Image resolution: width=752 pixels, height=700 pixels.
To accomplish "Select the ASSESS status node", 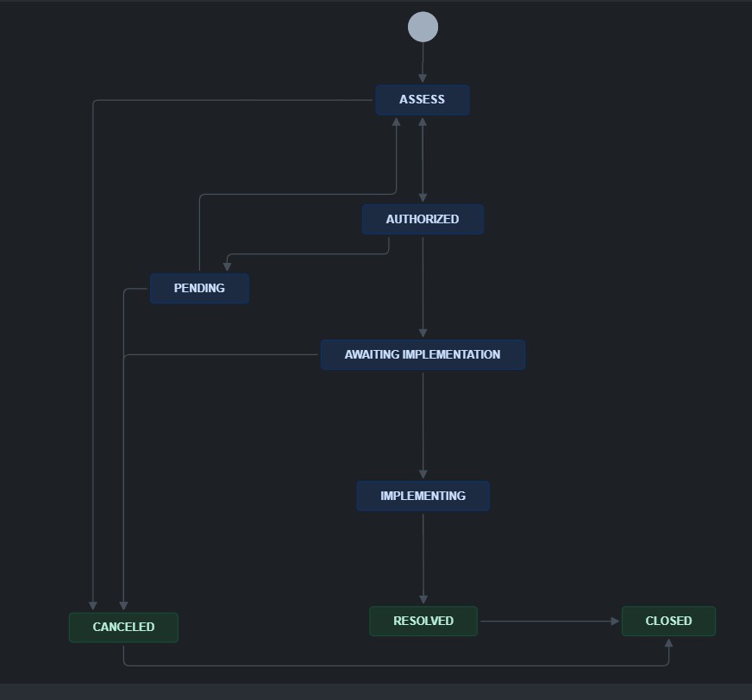I will click(x=422, y=100).
